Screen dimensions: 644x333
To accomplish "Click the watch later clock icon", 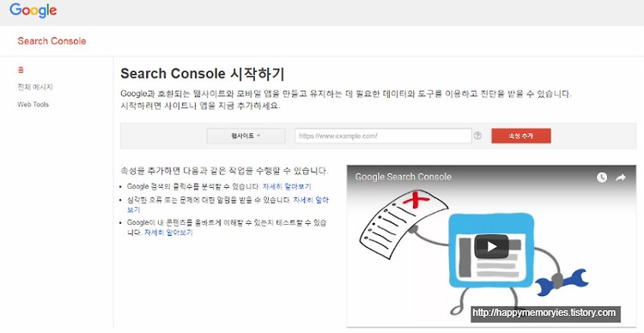I will (x=602, y=178).
